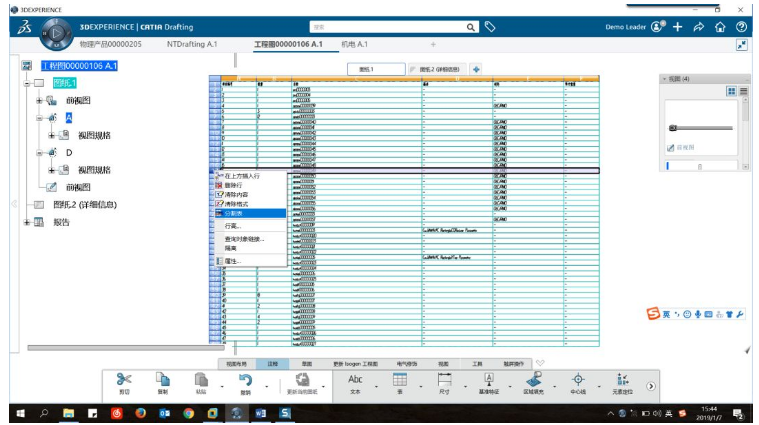Show more tools with right arrow button

click(x=651, y=386)
